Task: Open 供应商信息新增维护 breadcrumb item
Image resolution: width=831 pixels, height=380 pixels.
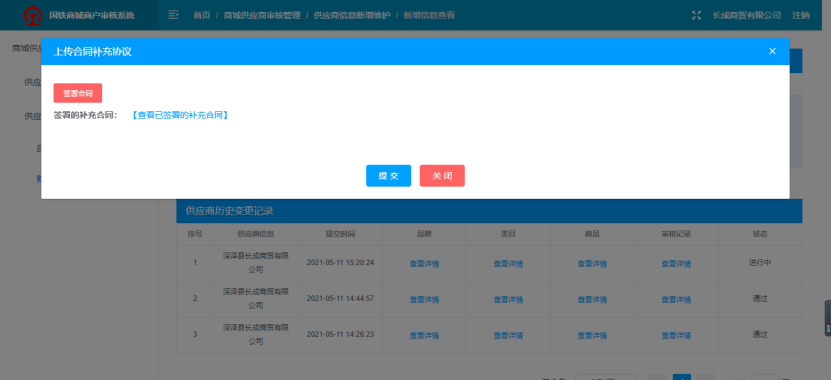Action: point(352,15)
